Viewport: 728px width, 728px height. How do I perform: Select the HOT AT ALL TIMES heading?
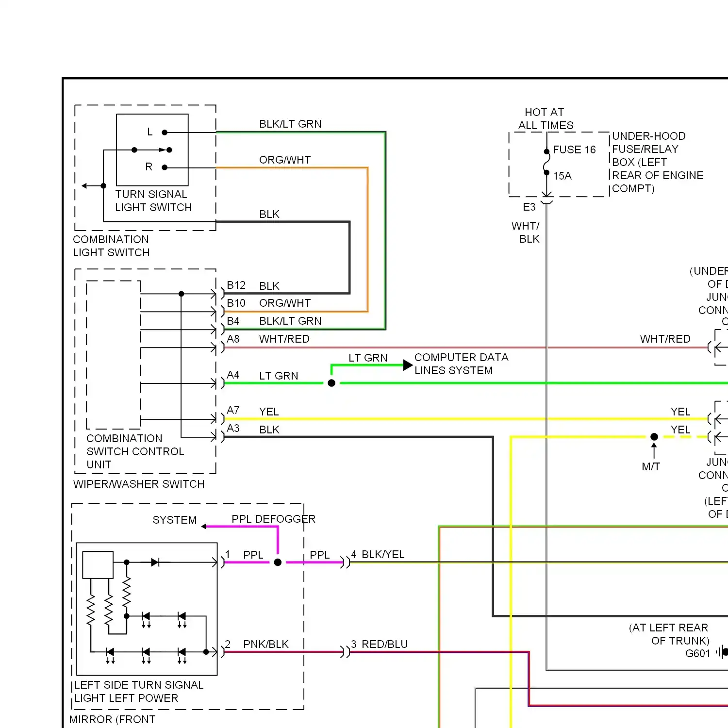pyautogui.click(x=546, y=119)
